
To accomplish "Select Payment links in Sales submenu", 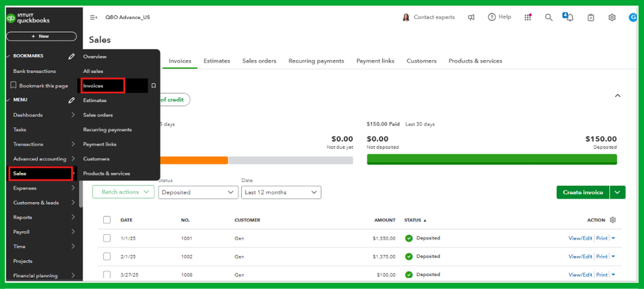I will tap(100, 144).
